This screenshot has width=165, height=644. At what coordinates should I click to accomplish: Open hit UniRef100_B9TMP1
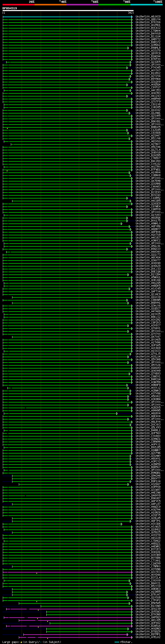(148, 634)
